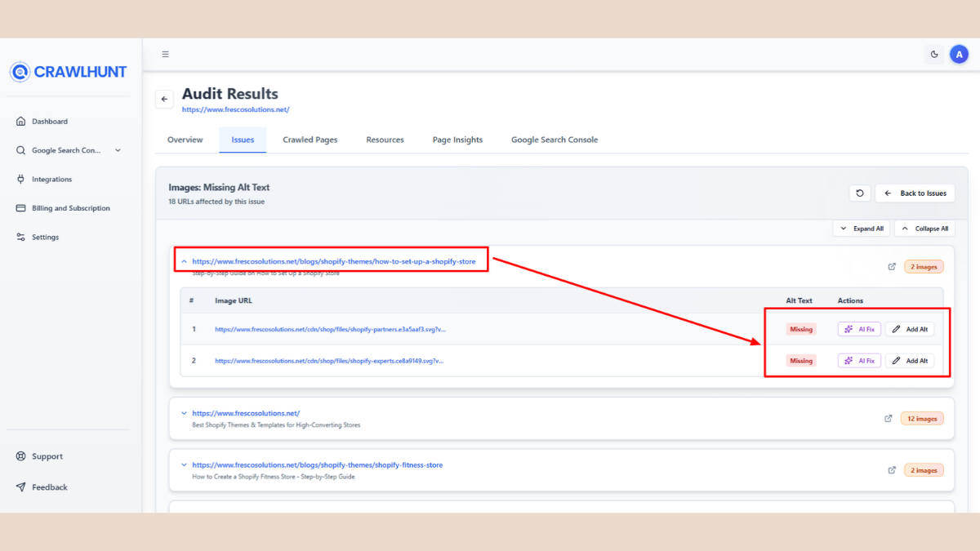
Task: Open the shopify-experts.ce8a9149.svg image URL
Action: point(330,360)
